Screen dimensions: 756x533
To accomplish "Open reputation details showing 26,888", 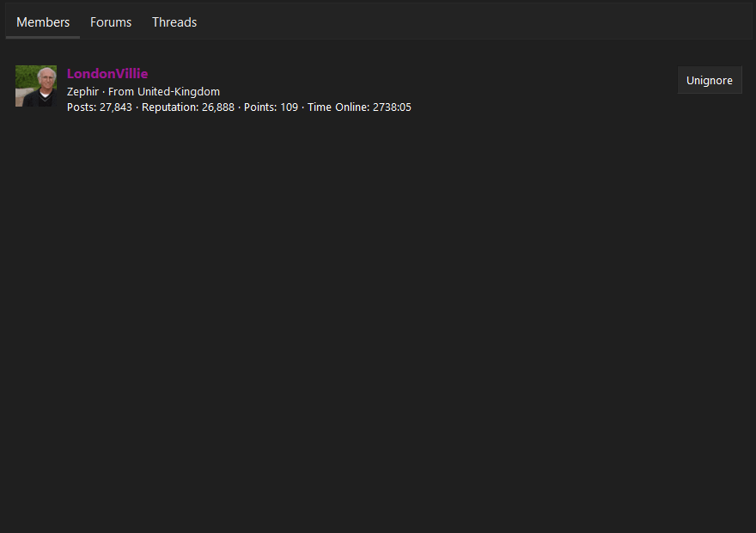I will point(220,107).
